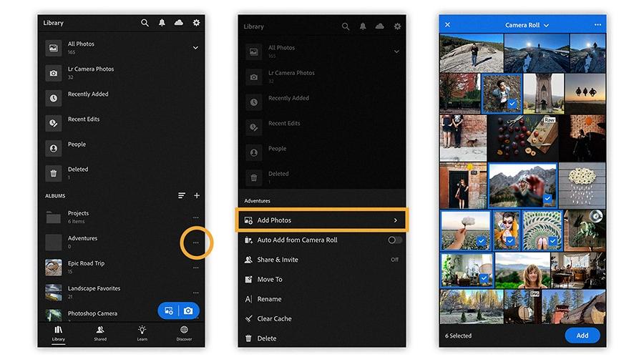Open Recent Edits in left Library screen
Viewport: 644px width, 362px height.
pyautogui.click(x=122, y=123)
